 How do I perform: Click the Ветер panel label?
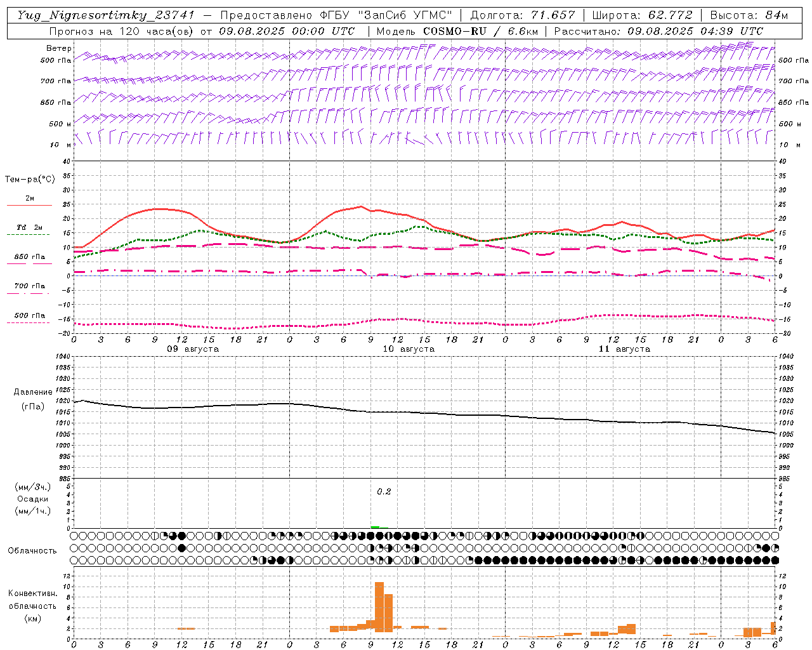tap(59, 48)
